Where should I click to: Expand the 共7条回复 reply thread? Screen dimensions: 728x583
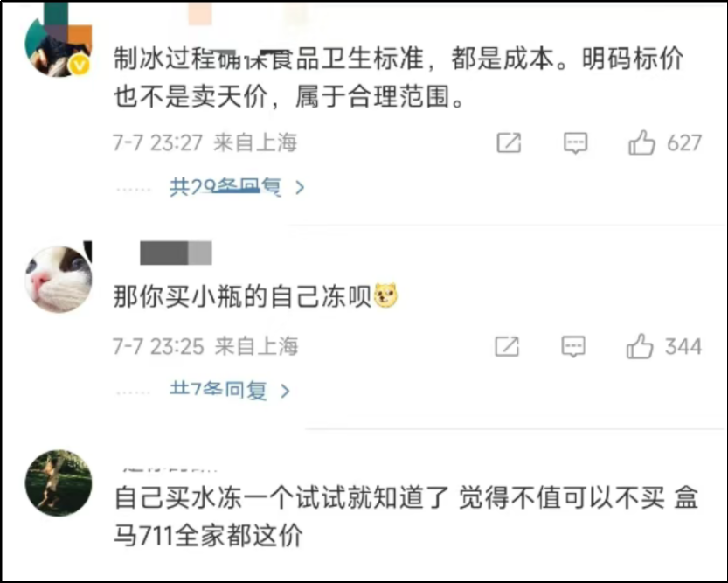[229, 391]
